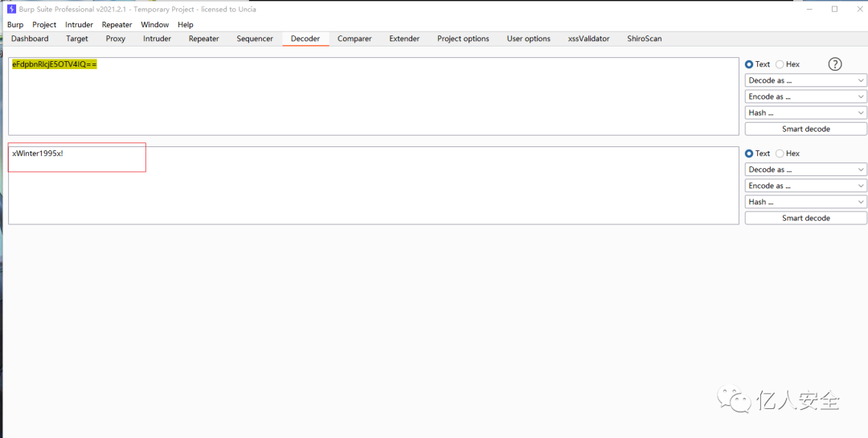
Task: Expand 'Hash ...' dropdown in top panel
Action: tap(805, 113)
